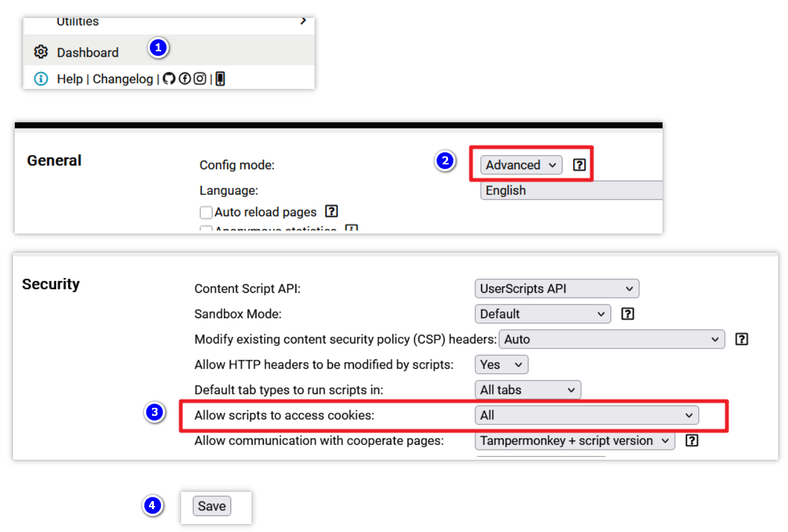
Task: Click the Content Script API: label
Action: pyautogui.click(x=247, y=289)
